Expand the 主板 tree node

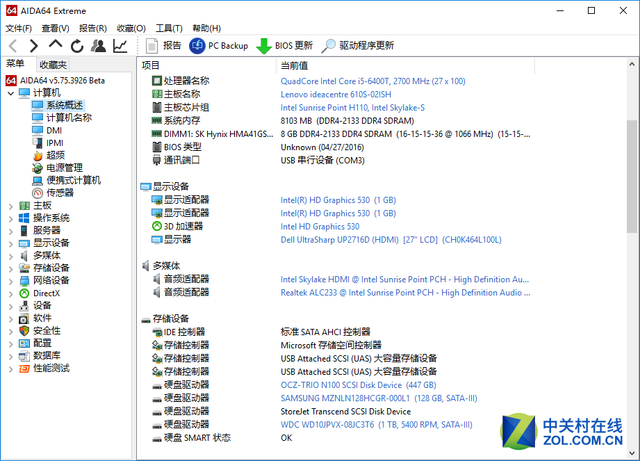(x=11, y=206)
